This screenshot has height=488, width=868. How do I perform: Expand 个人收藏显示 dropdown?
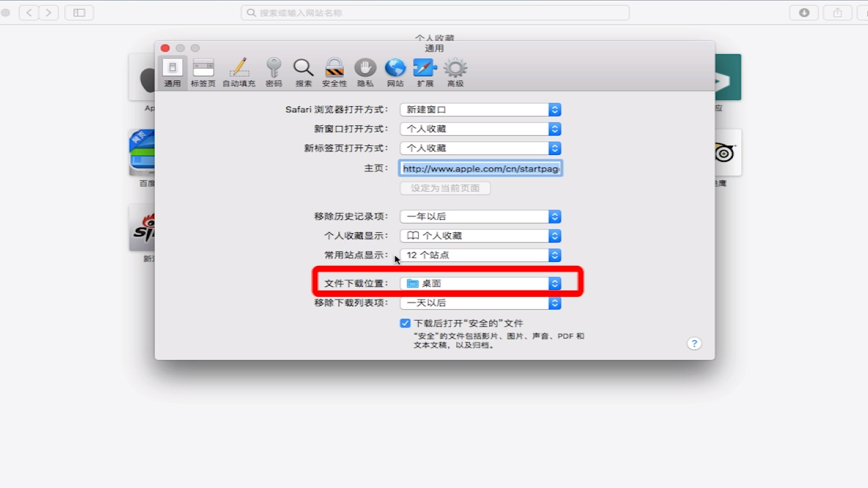click(480, 236)
